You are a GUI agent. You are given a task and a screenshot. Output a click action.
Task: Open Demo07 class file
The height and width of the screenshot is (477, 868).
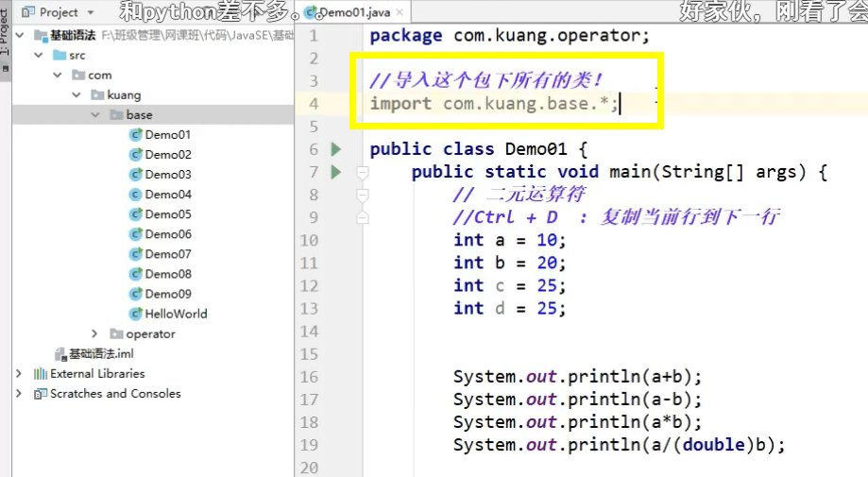[x=168, y=254]
